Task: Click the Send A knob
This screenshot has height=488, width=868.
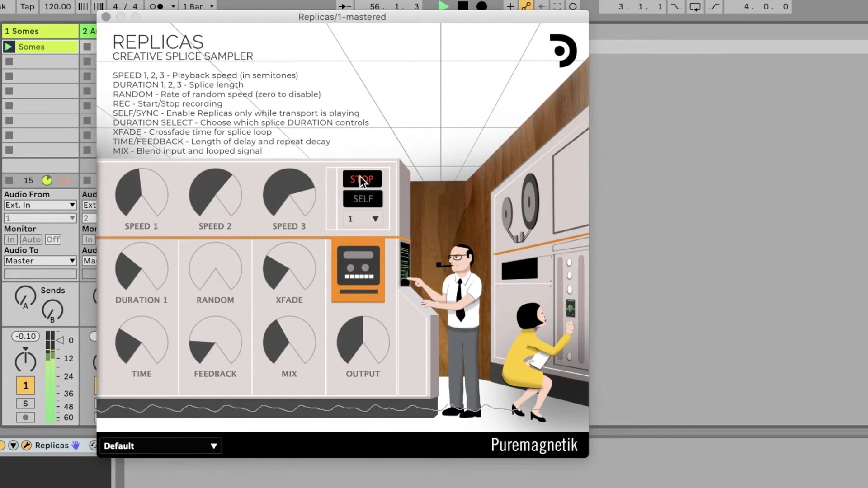Action: tap(25, 296)
